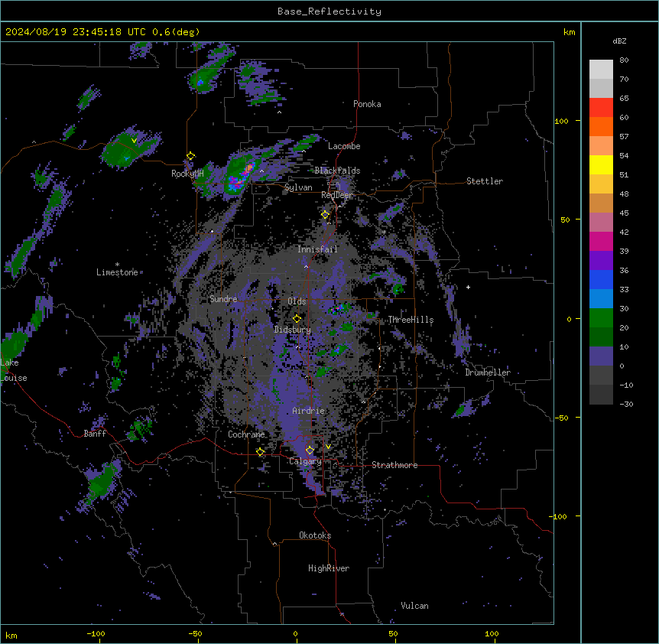Click the -50 tick on the bottom axis
Image resolution: width=659 pixels, height=644 pixels.
(x=195, y=633)
